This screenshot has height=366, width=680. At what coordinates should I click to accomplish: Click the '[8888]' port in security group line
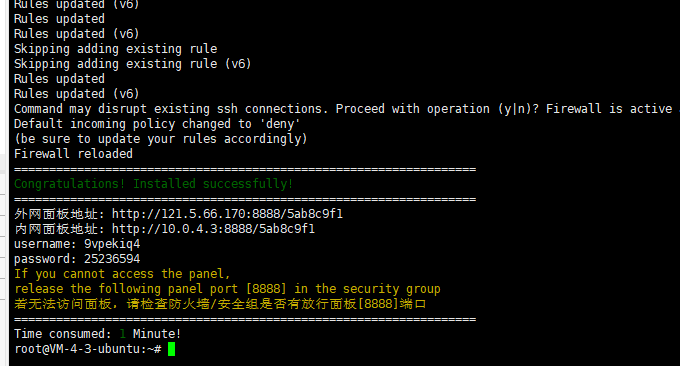(x=266, y=289)
